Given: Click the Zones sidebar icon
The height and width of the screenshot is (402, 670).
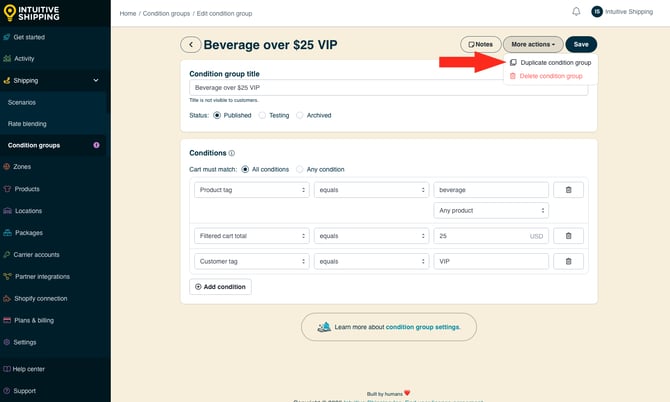Looking at the screenshot, I should click(6, 167).
